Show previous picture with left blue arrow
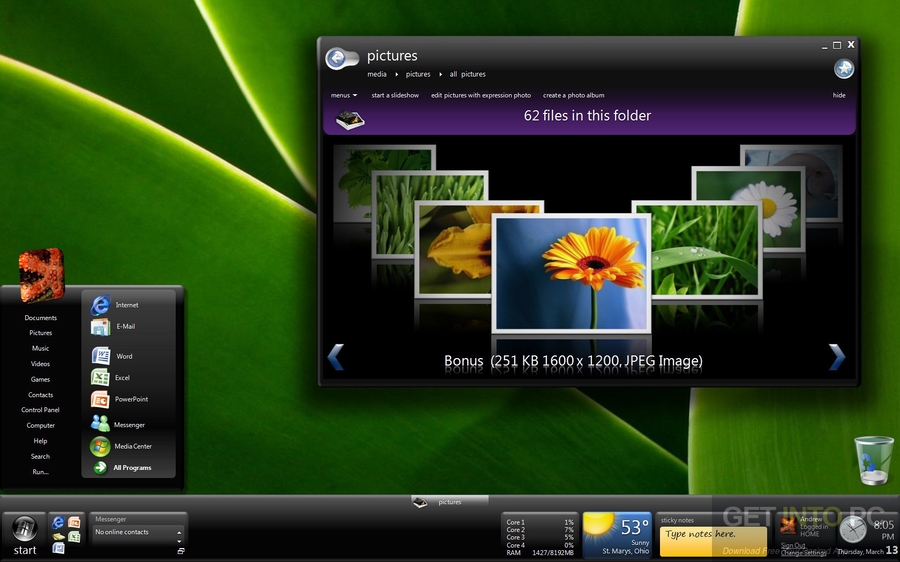This screenshot has height=562, width=900. click(x=336, y=357)
